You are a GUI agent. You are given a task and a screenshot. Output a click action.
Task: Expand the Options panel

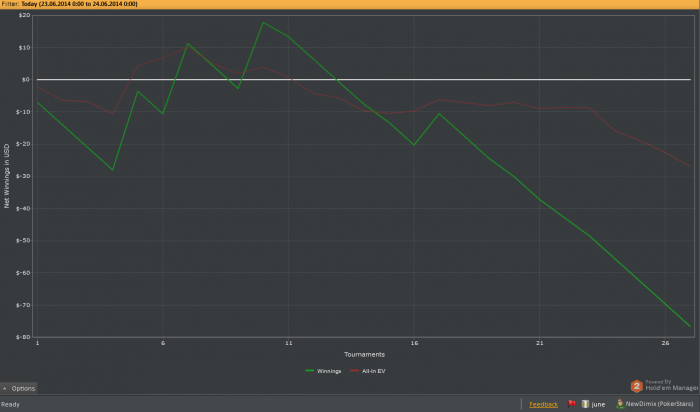pos(19,388)
